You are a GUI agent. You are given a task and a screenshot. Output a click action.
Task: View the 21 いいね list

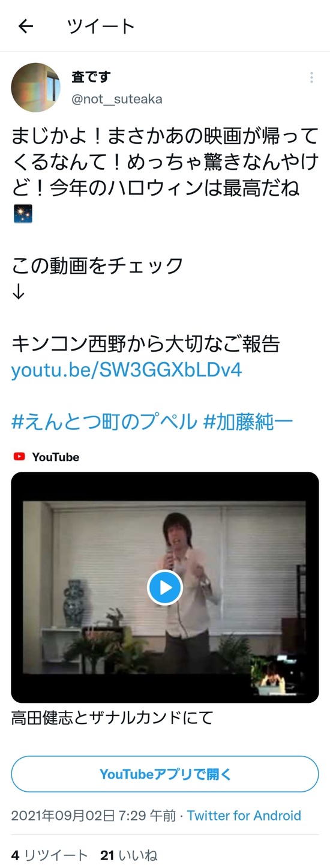(x=129, y=855)
